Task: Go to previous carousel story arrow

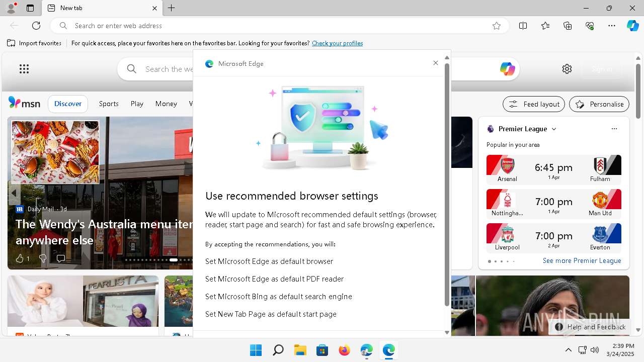Action: coord(14,193)
